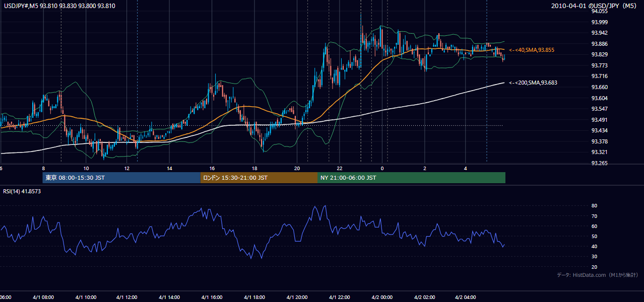Screen dimensions: 644x302
Task: Click hour label 12 under candlestick chart
Action: point(127,168)
